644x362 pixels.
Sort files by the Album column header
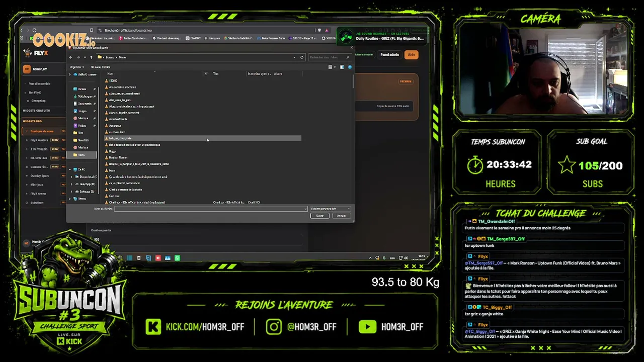tap(278, 74)
